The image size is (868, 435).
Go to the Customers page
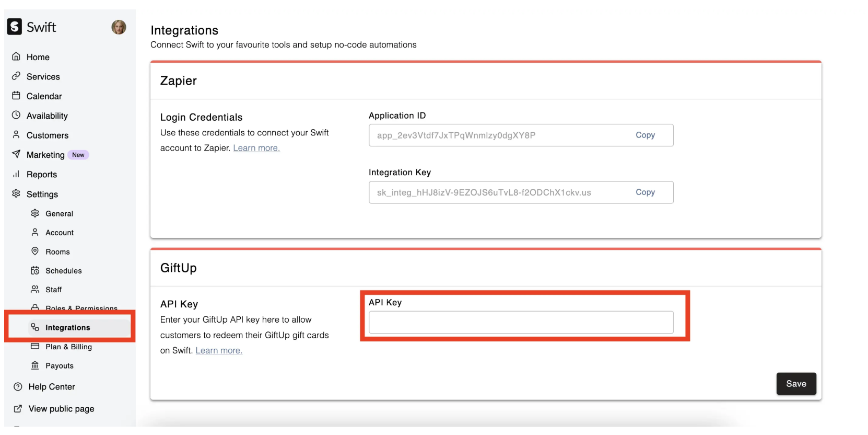[x=47, y=135]
